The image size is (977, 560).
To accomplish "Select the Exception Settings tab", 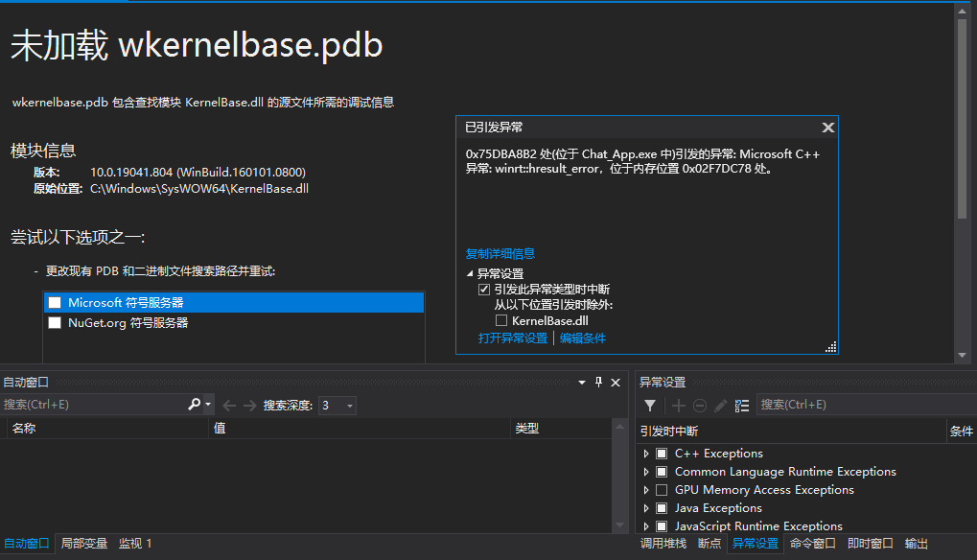I will click(756, 543).
